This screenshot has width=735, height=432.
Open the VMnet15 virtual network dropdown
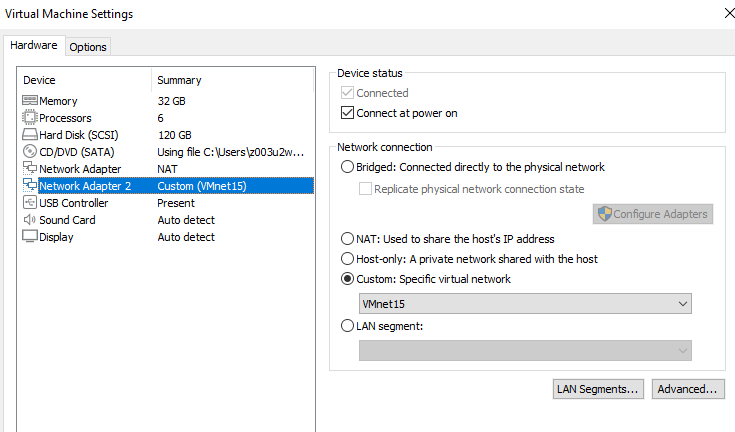click(x=525, y=303)
